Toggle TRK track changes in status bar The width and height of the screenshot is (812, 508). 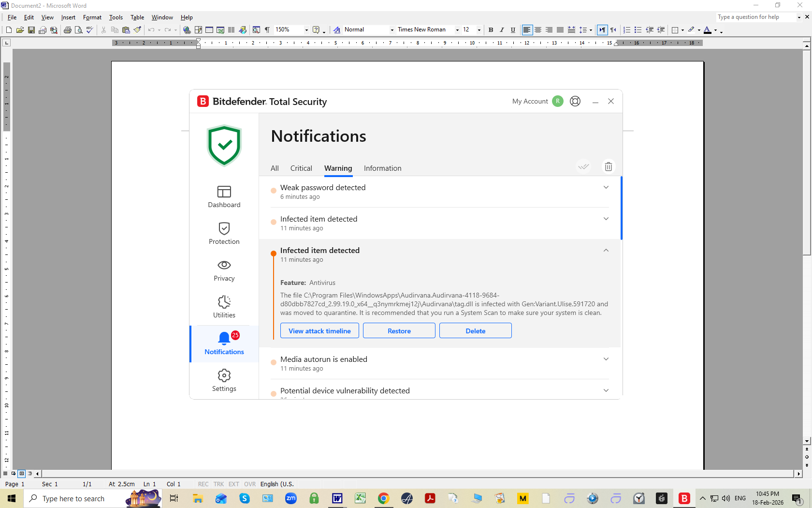(219, 484)
